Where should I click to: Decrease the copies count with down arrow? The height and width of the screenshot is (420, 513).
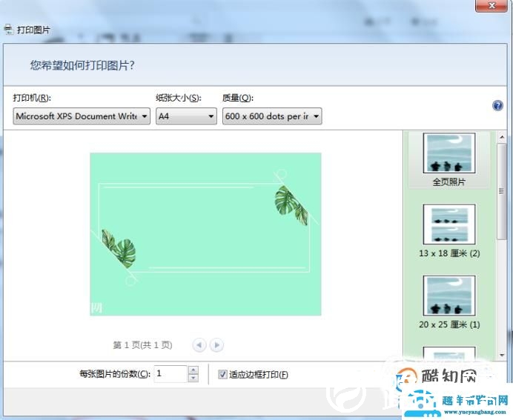(x=193, y=379)
